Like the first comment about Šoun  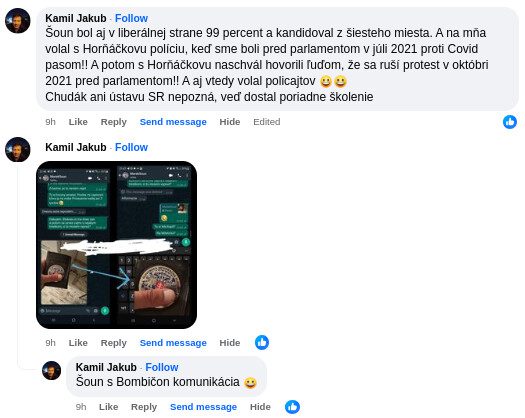tap(78, 122)
